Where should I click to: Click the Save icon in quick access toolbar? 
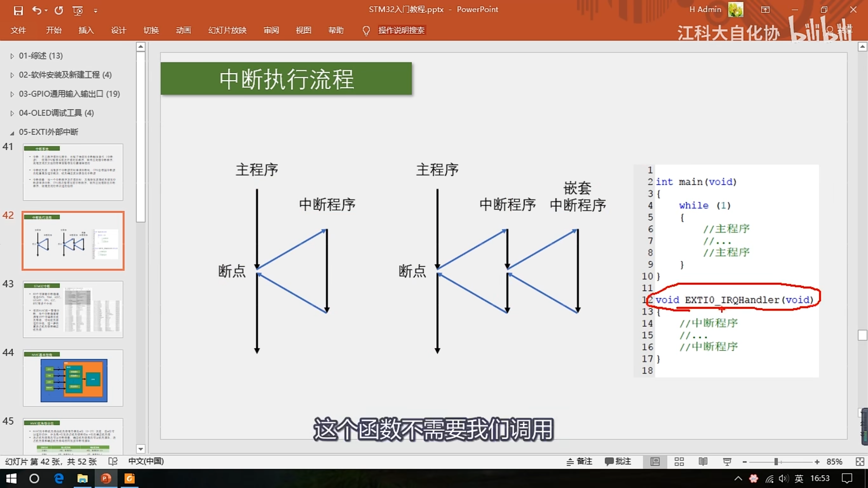(x=18, y=11)
